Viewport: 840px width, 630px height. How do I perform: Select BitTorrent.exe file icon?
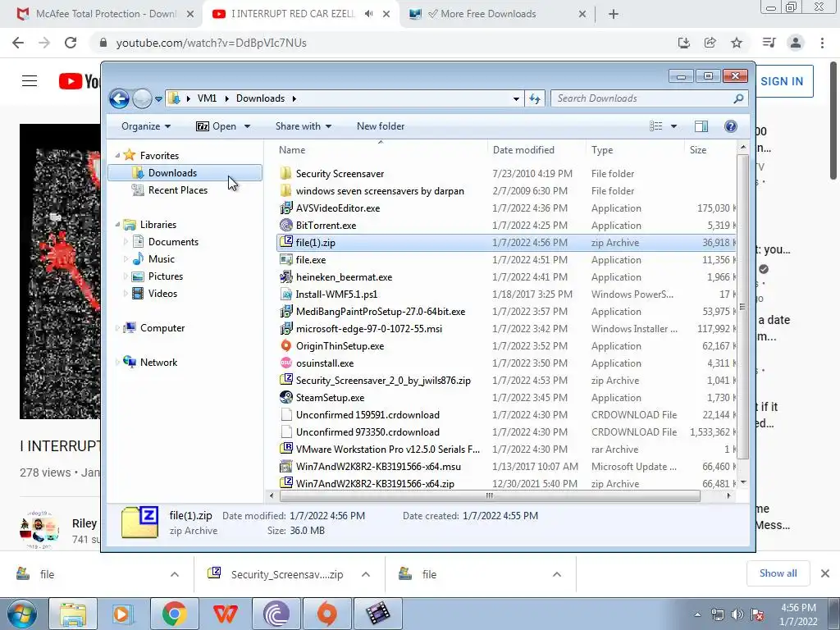click(x=286, y=225)
